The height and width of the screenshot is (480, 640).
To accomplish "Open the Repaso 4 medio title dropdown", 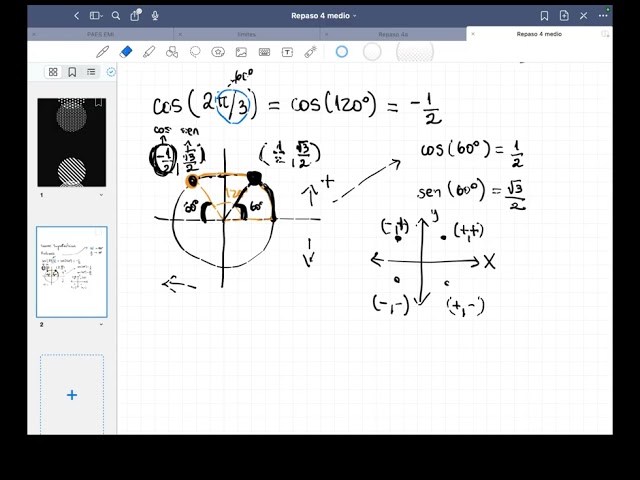I will (323, 16).
